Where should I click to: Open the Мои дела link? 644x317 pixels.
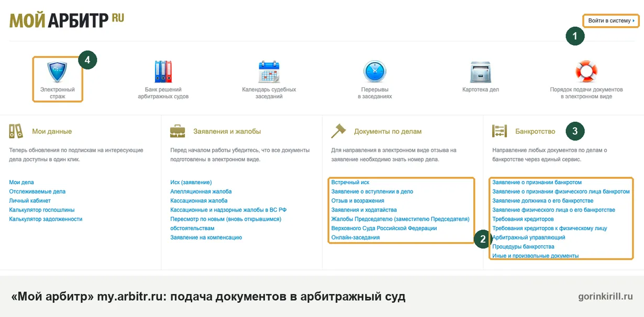pos(21,183)
